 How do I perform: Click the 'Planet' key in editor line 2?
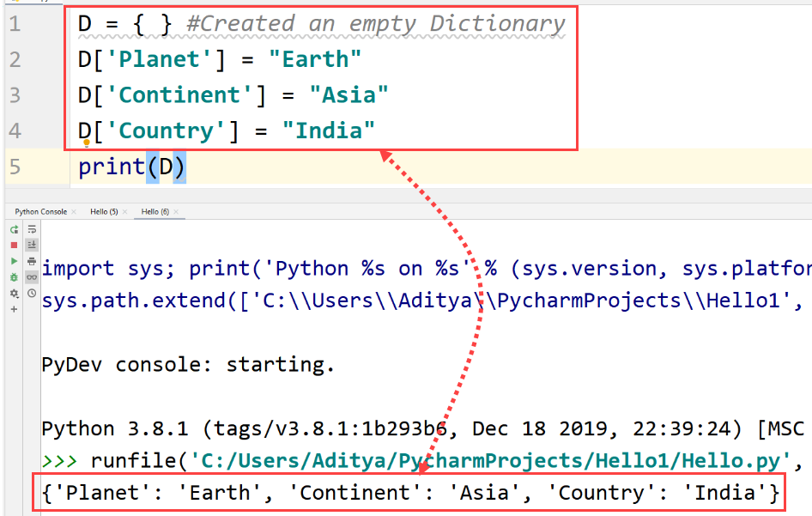pyautogui.click(x=159, y=59)
